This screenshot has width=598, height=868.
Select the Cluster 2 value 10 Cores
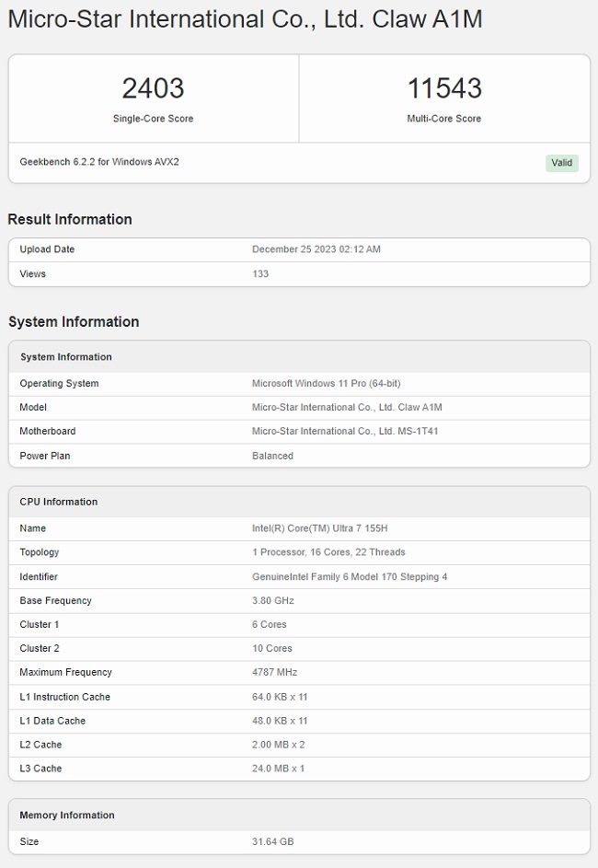[272, 648]
